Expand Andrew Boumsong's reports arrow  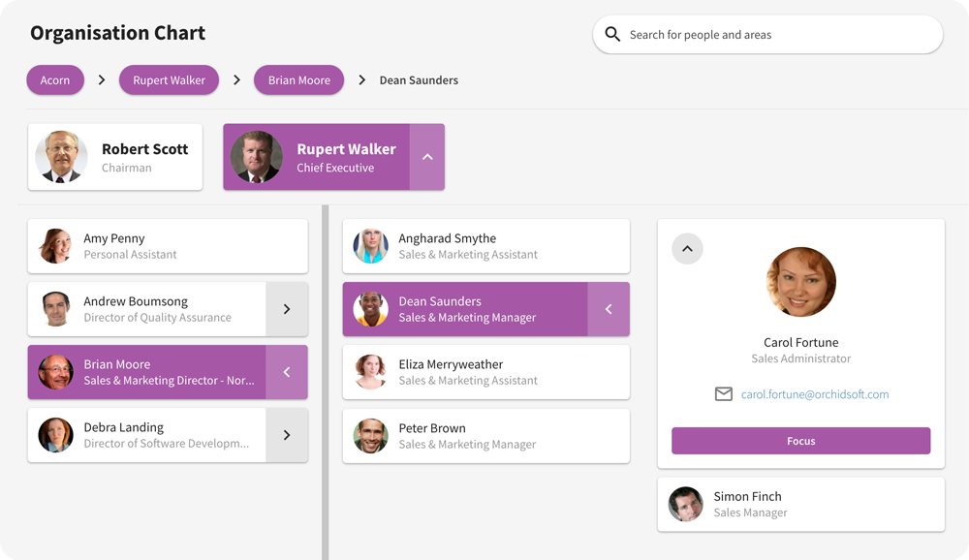click(287, 309)
